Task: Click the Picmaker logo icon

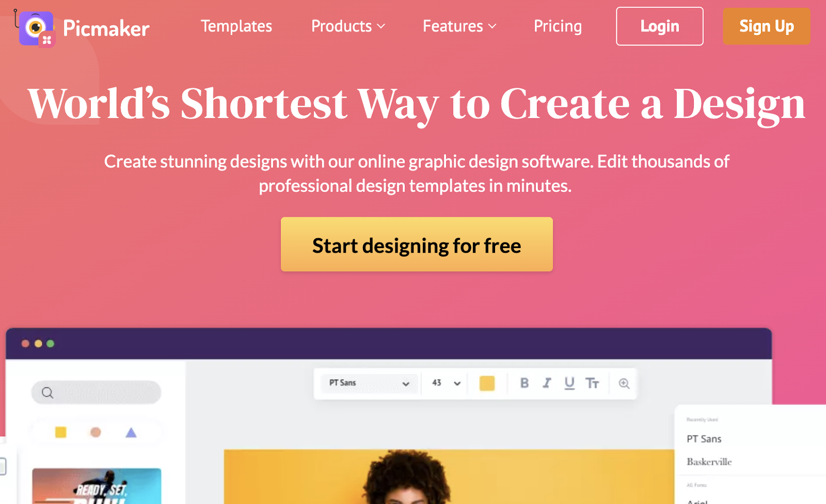Action: [x=36, y=28]
